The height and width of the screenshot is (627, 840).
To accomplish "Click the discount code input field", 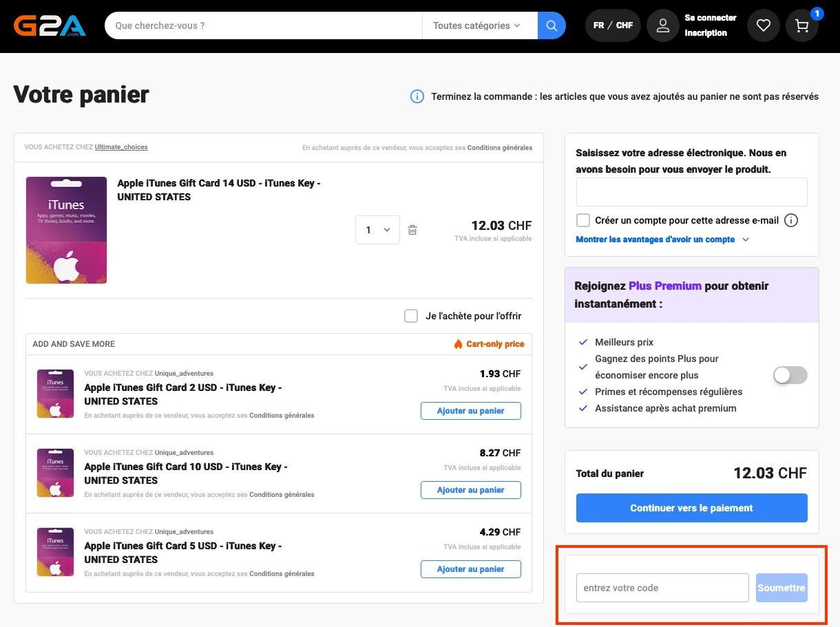I will pyautogui.click(x=662, y=587).
